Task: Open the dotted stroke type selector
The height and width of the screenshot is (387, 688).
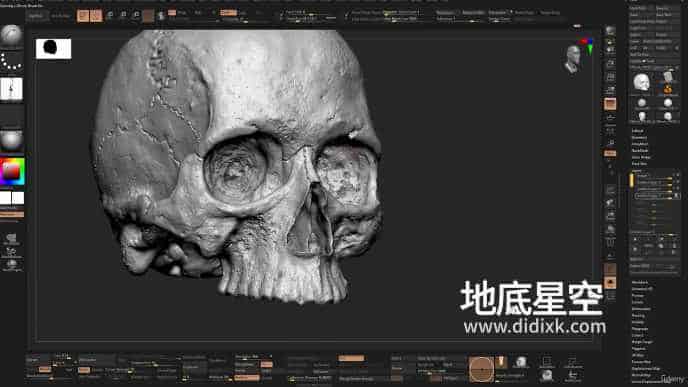Action: (11, 61)
